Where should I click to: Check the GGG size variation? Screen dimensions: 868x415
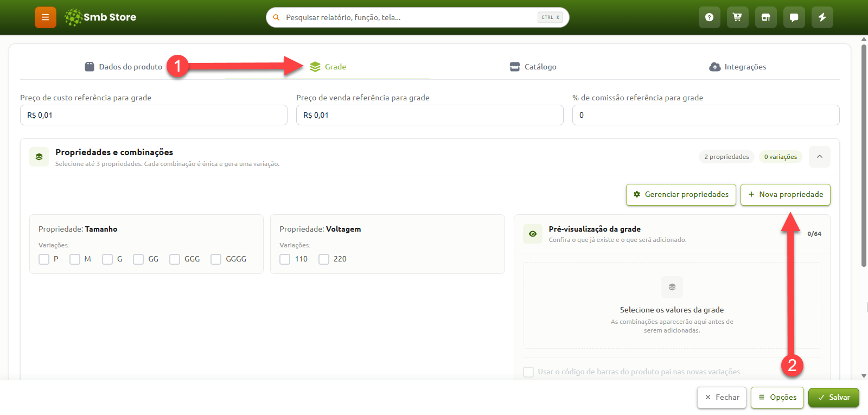175,259
